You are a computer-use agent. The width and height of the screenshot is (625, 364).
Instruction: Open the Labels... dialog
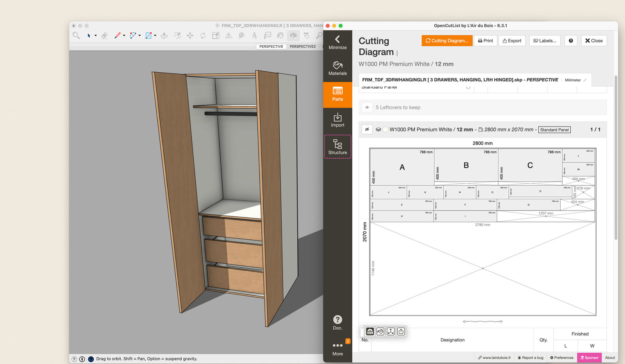tap(545, 41)
